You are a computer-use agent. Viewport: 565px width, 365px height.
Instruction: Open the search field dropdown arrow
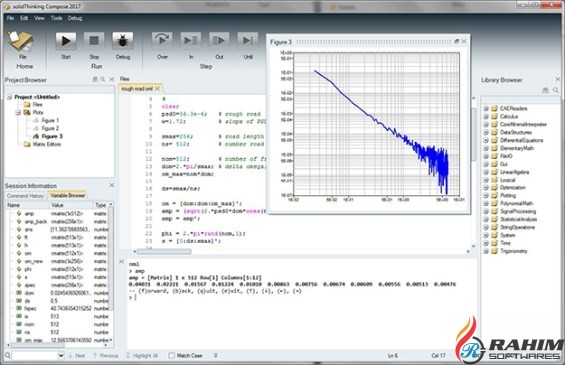point(61,356)
